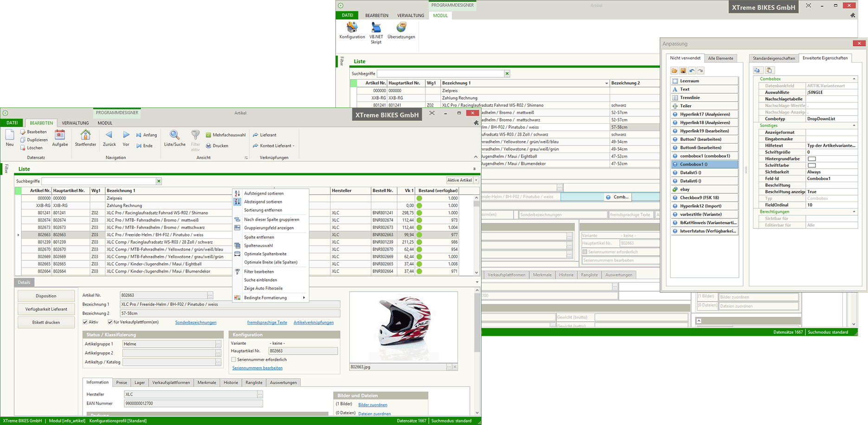Image resolution: width=868 pixels, height=425 pixels.
Task: Click the undo arrow in Anpassung panel
Action: [x=692, y=70]
